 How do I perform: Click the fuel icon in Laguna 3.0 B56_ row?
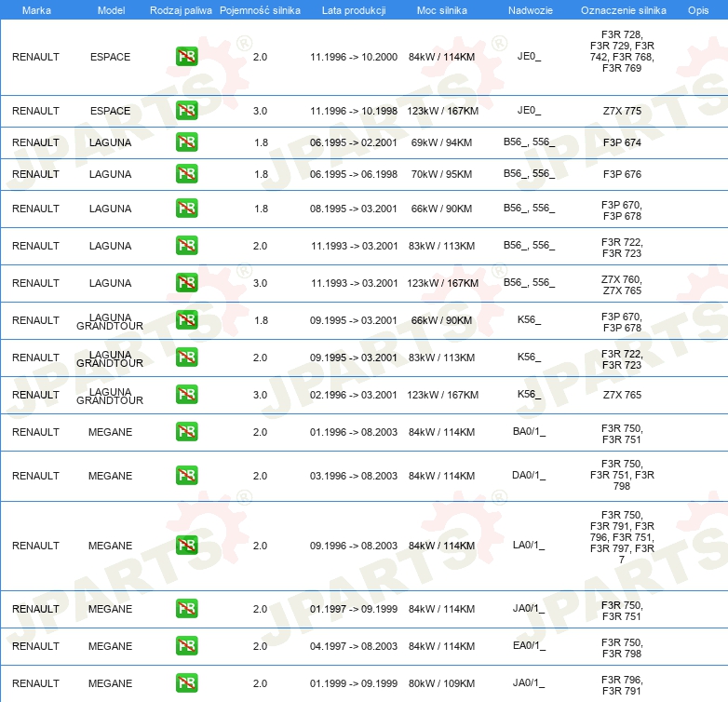(186, 283)
